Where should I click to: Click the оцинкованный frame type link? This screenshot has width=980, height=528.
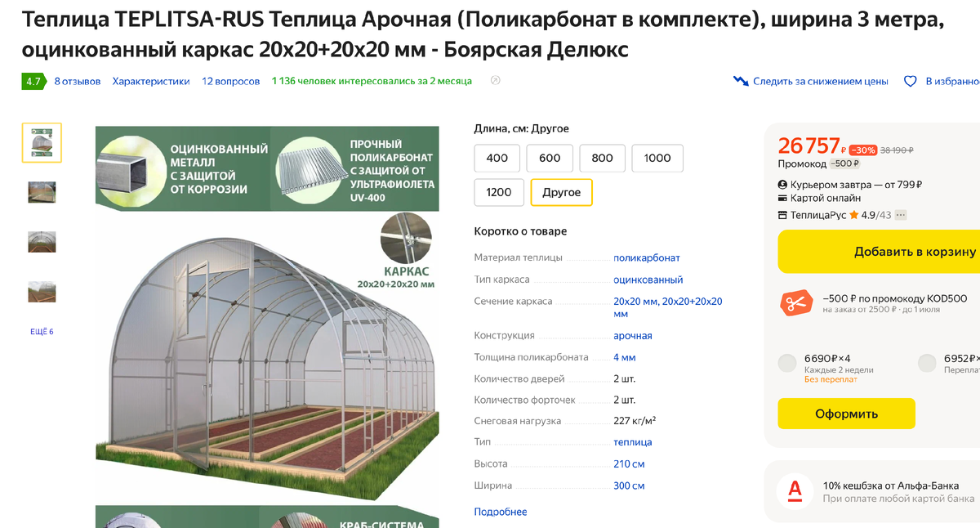coord(648,280)
